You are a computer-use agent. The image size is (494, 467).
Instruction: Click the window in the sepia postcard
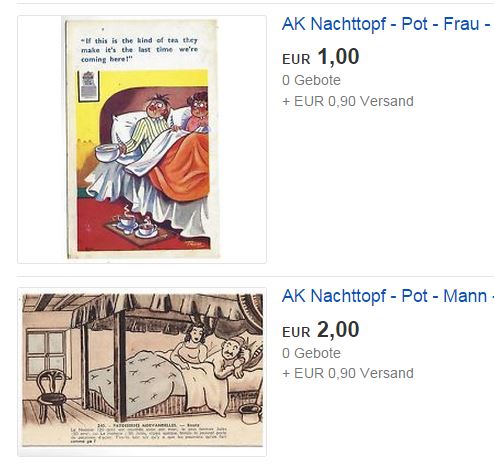(46, 355)
